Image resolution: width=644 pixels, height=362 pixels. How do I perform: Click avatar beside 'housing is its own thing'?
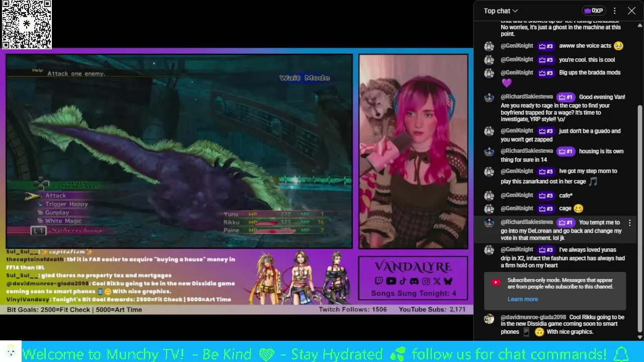coord(489,151)
